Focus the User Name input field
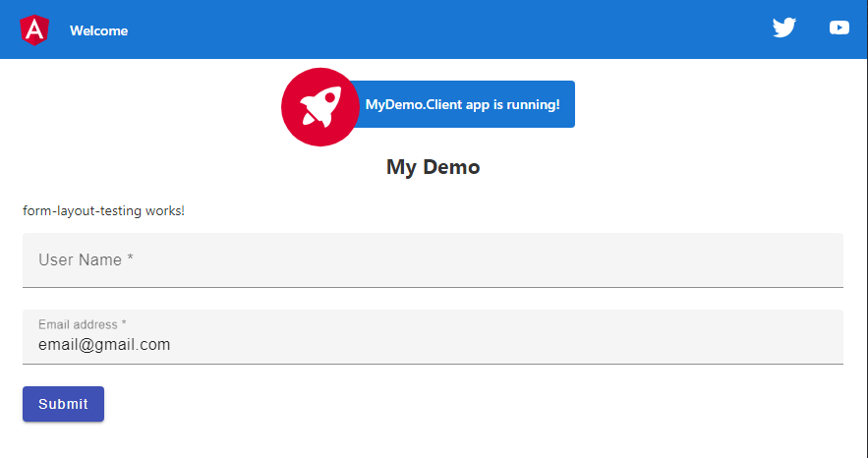Viewport: 868px width, 458px height. pos(433,260)
